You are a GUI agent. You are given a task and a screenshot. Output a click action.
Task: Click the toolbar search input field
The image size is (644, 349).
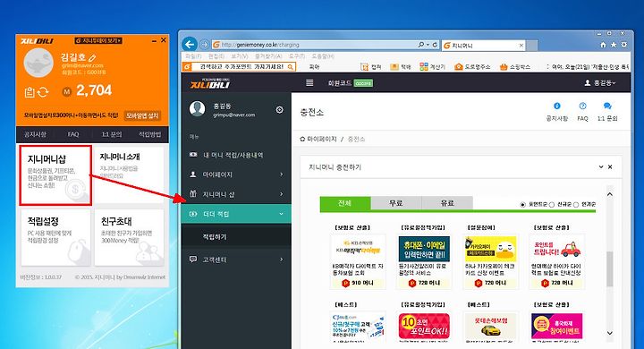pyautogui.click(x=239, y=66)
